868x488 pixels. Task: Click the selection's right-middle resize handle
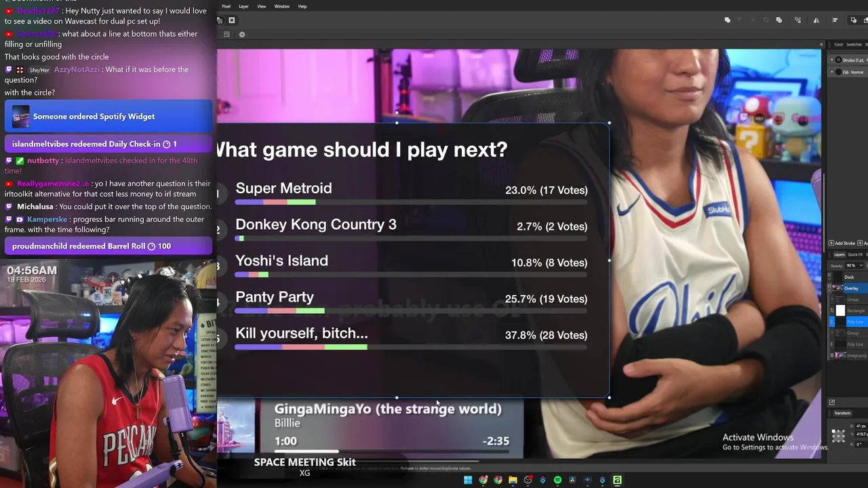click(609, 260)
